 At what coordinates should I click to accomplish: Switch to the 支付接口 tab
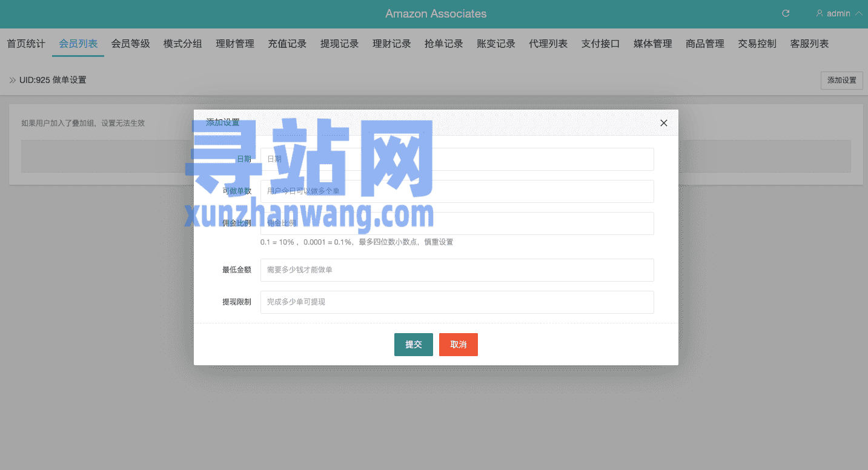pyautogui.click(x=601, y=44)
